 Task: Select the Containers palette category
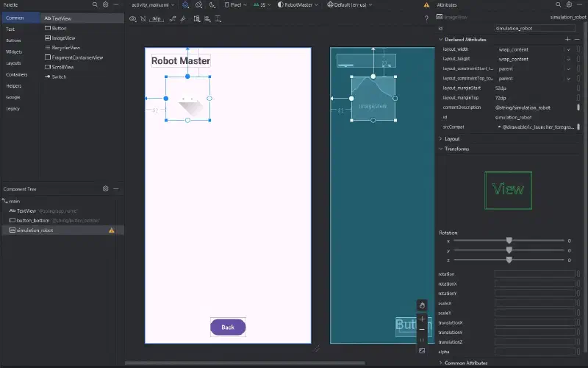click(16, 75)
